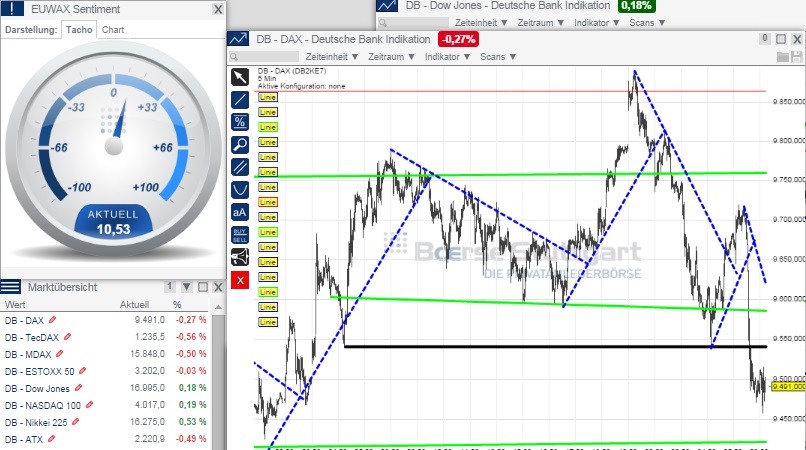Image resolution: width=806 pixels, height=450 pixels.
Task: Open Scans dropdown in DAX chart window
Action: [498, 57]
